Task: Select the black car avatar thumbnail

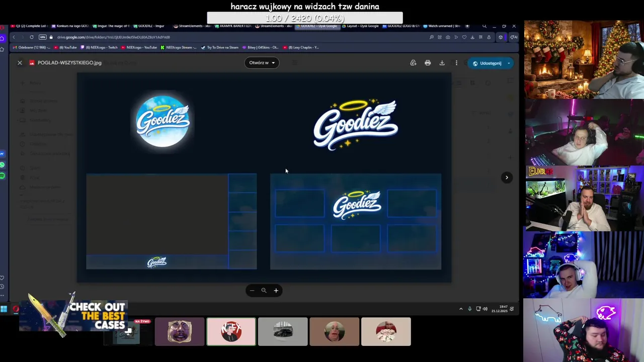Action: pos(283,332)
